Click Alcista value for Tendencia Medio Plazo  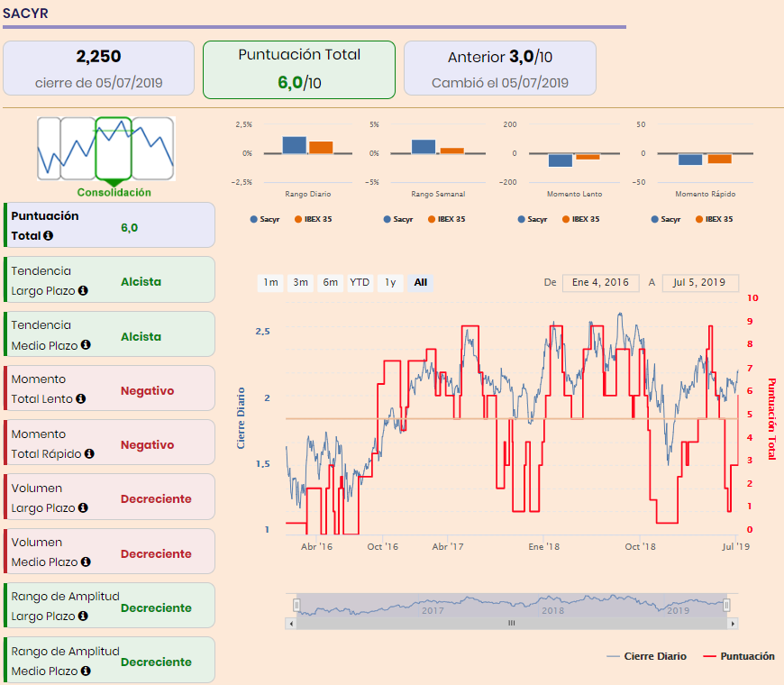141,336
